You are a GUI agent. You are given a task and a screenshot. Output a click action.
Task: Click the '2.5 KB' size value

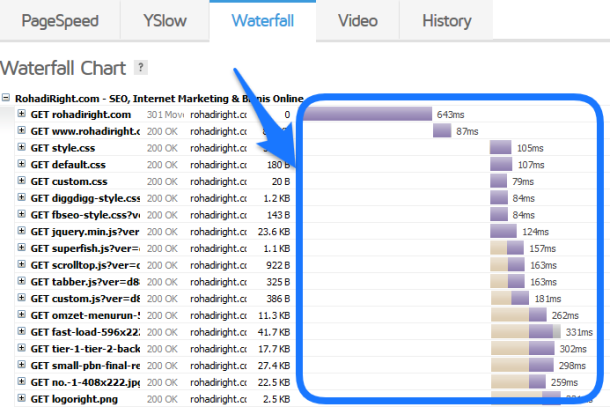coord(277,399)
